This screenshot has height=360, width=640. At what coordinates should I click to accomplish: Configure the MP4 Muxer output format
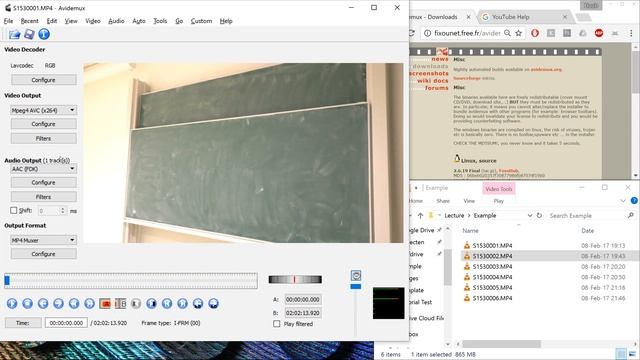point(43,254)
